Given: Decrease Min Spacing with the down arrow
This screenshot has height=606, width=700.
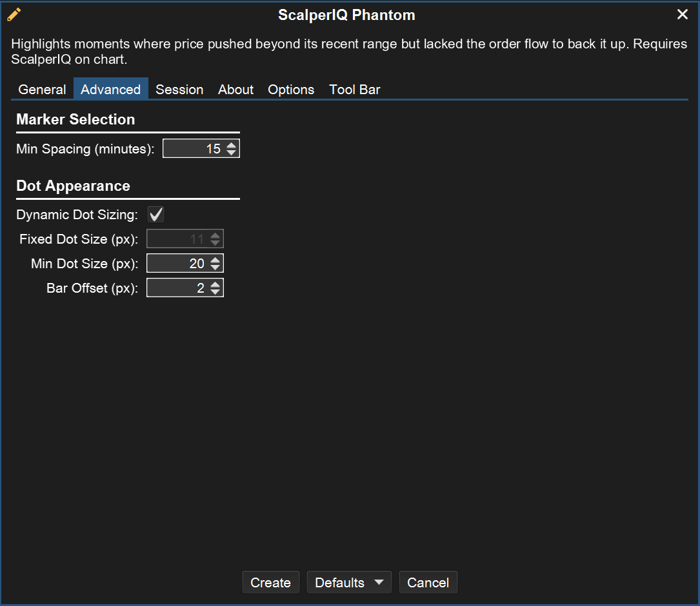Looking at the screenshot, I should click(x=231, y=153).
